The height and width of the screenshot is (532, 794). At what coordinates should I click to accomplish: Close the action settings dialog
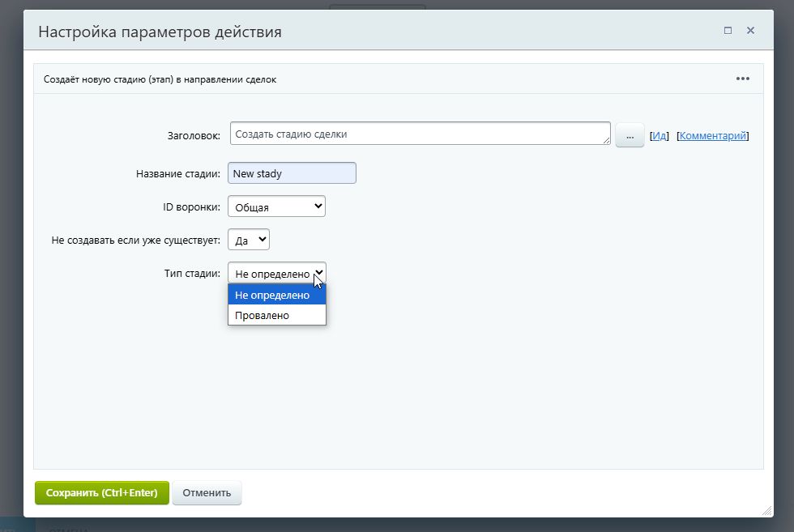coord(750,31)
